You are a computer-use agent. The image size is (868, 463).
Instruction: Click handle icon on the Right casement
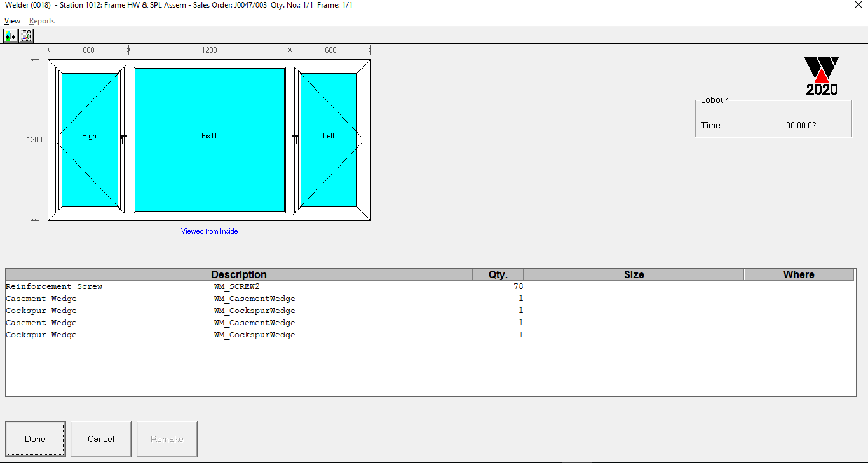pyautogui.click(x=123, y=138)
